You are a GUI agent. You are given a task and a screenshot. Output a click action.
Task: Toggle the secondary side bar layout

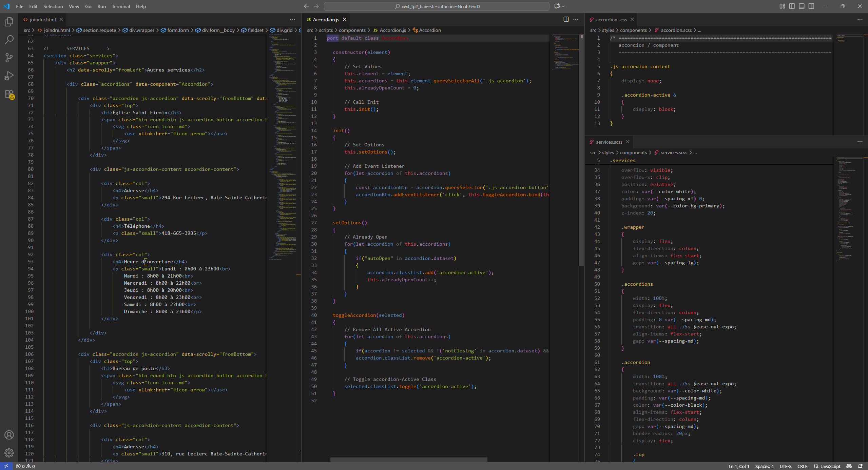pos(811,6)
